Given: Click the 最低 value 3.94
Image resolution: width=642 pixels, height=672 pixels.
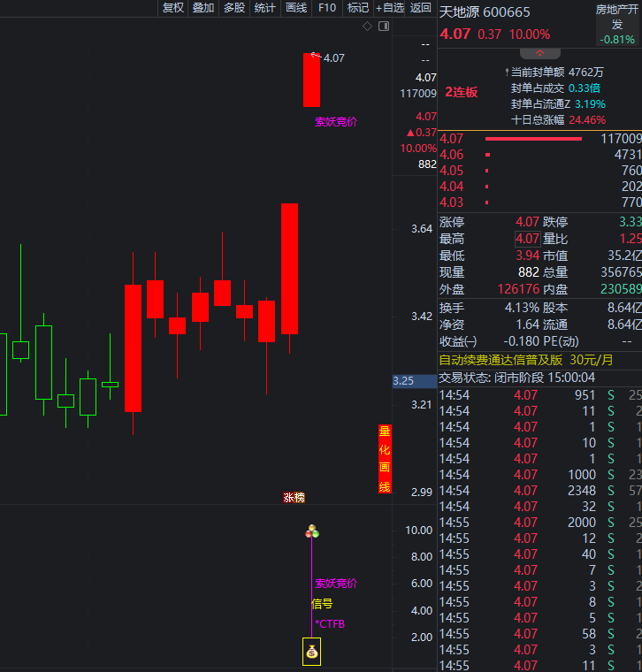Looking at the screenshot, I should [528, 256].
